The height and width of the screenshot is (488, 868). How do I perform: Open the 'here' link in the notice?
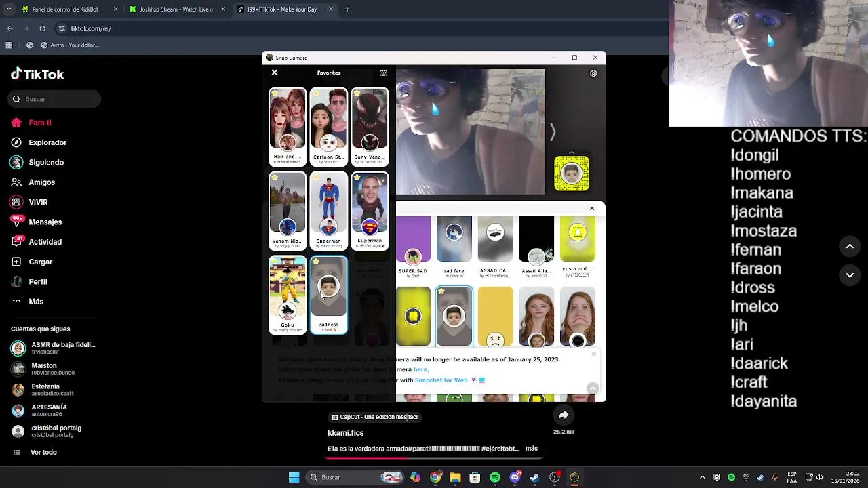[x=420, y=369]
